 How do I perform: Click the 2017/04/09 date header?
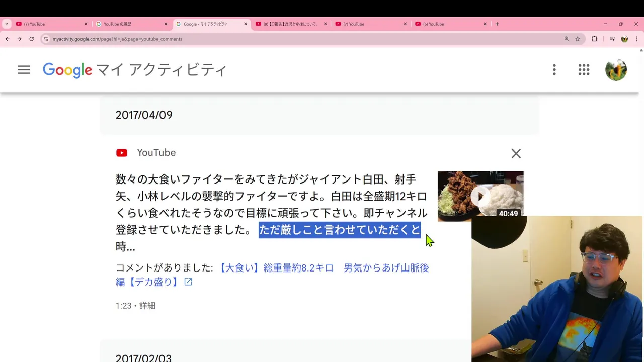[144, 115]
